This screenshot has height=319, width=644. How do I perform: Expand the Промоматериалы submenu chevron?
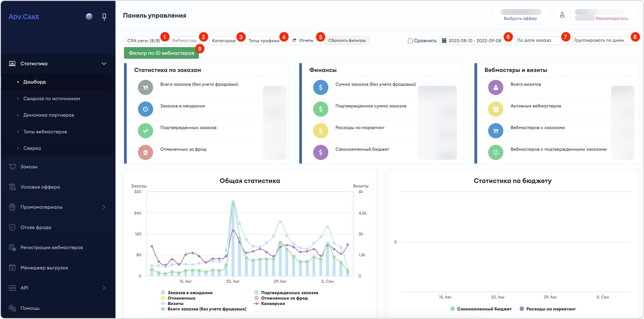coord(104,207)
